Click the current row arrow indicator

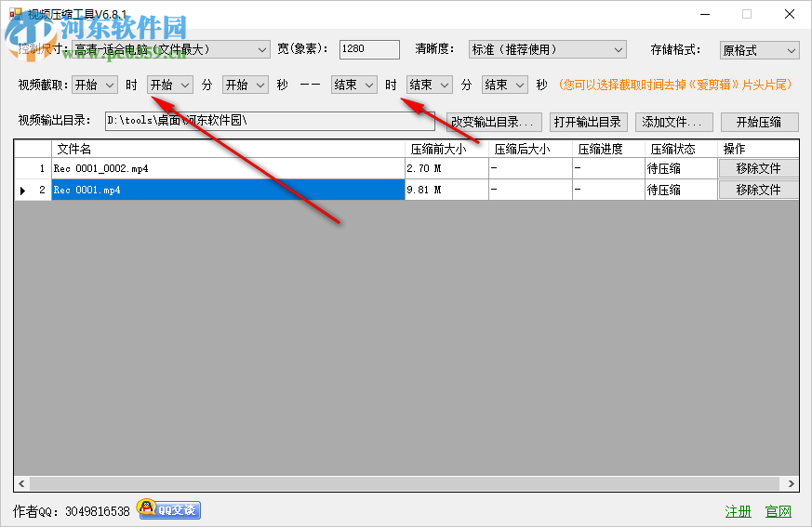point(22,191)
